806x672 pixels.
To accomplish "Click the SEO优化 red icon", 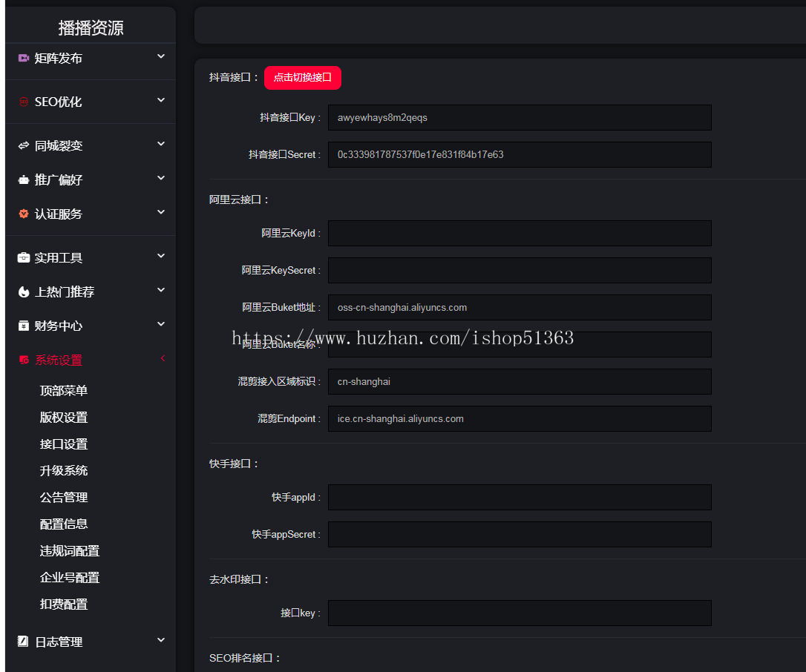I will [24, 102].
